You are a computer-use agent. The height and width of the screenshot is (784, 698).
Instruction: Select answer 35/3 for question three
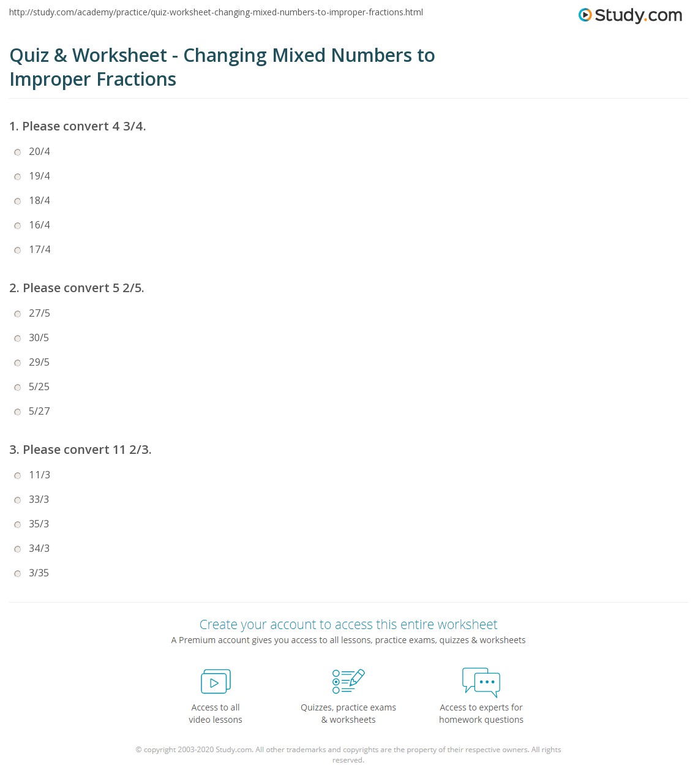click(18, 525)
